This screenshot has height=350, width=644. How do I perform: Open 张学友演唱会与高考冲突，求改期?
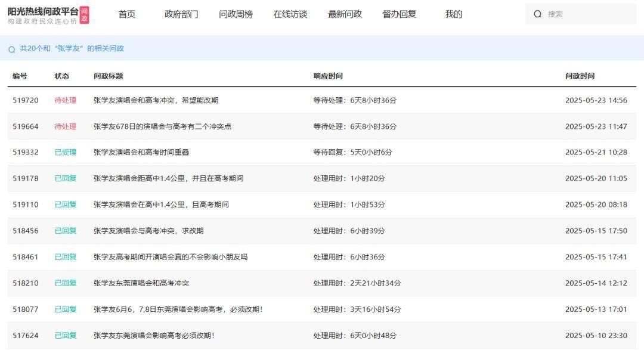pyautogui.click(x=148, y=231)
